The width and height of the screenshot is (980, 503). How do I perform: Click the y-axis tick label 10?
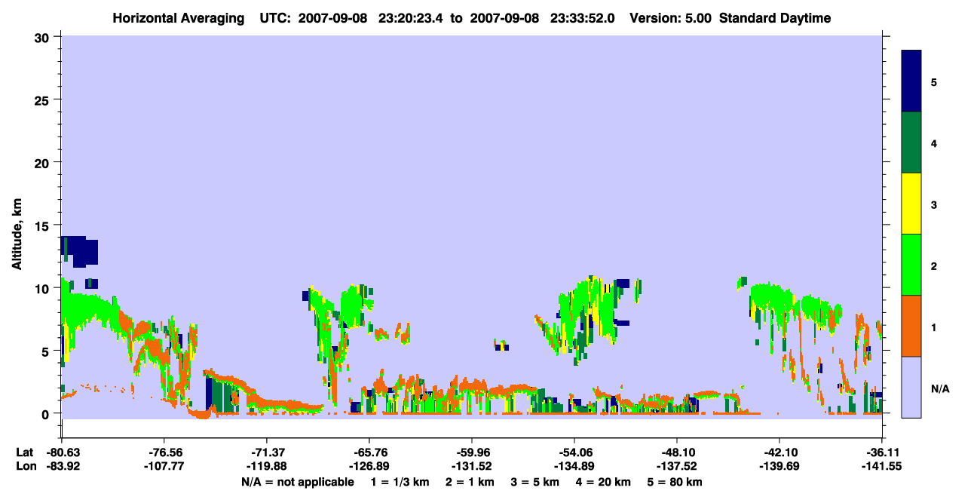pos(44,288)
